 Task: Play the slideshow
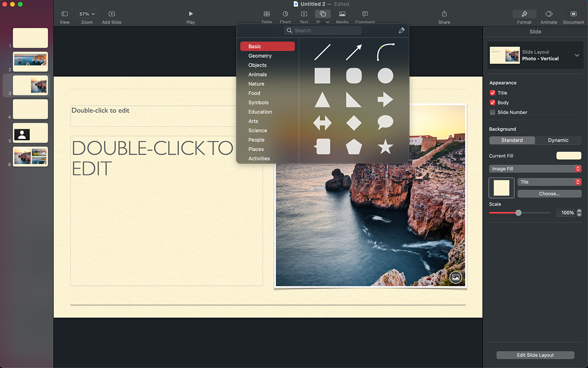pos(191,17)
